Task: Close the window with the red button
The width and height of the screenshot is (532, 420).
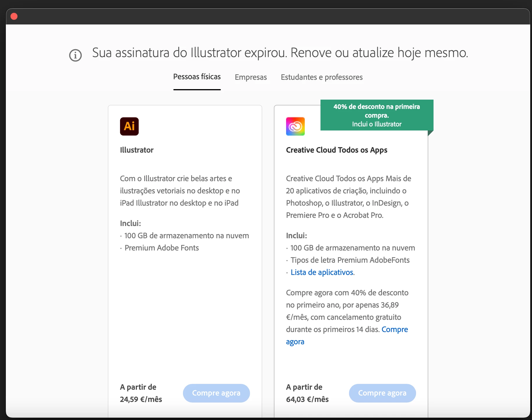Action: (x=14, y=16)
